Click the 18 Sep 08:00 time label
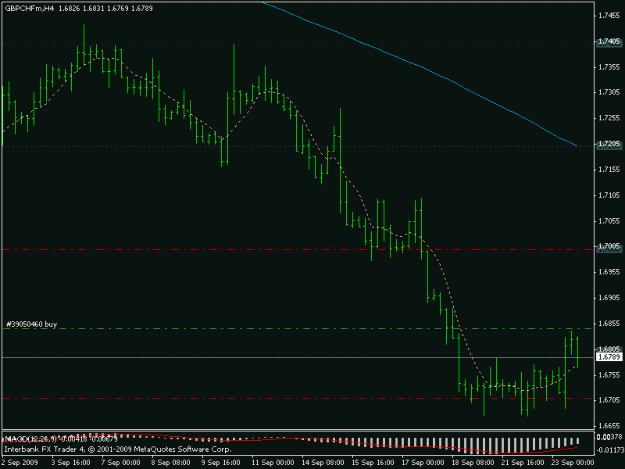This screenshot has width=625, height=469. click(x=473, y=463)
